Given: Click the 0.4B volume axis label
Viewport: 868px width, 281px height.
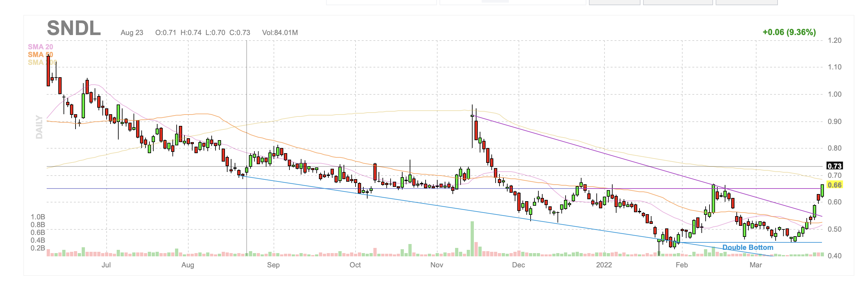Looking at the screenshot, I should tap(38, 240).
